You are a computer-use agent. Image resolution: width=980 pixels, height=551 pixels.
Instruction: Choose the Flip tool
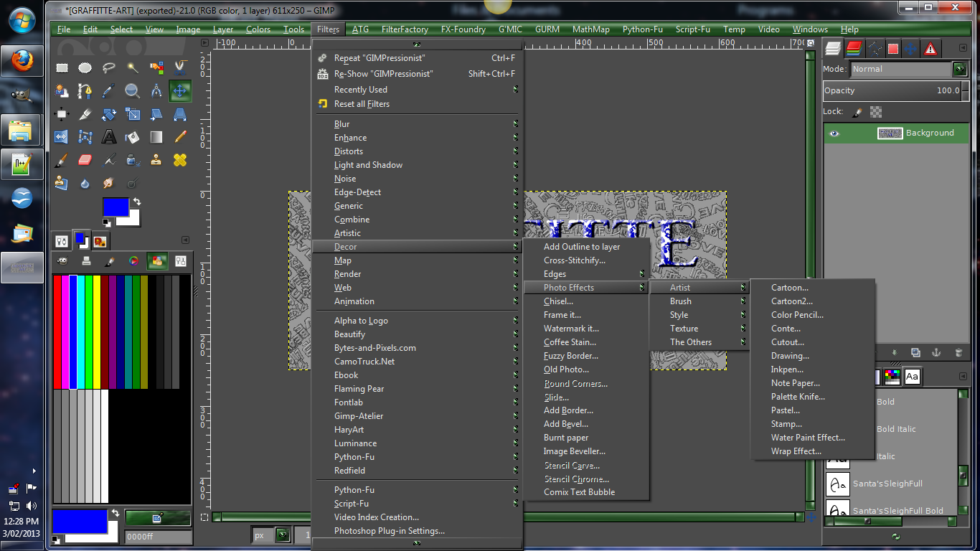62,137
